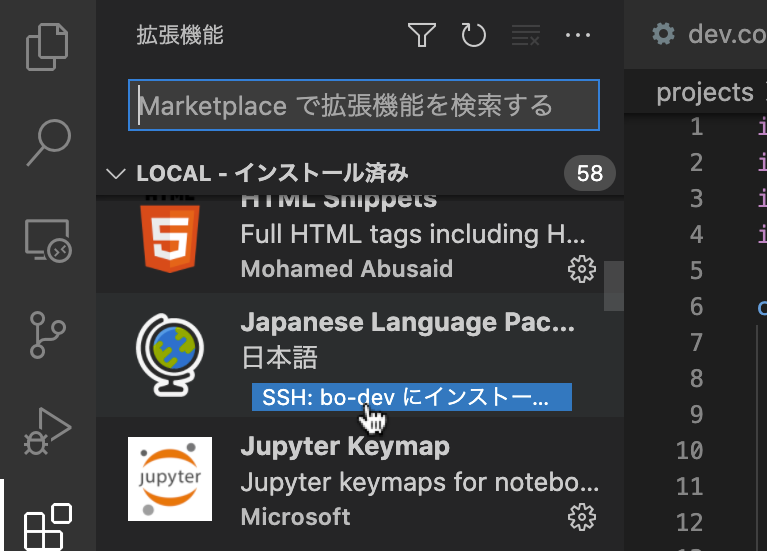Click the 拡張機能 panel title
The height and width of the screenshot is (551, 767).
click(x=180, y=35)
